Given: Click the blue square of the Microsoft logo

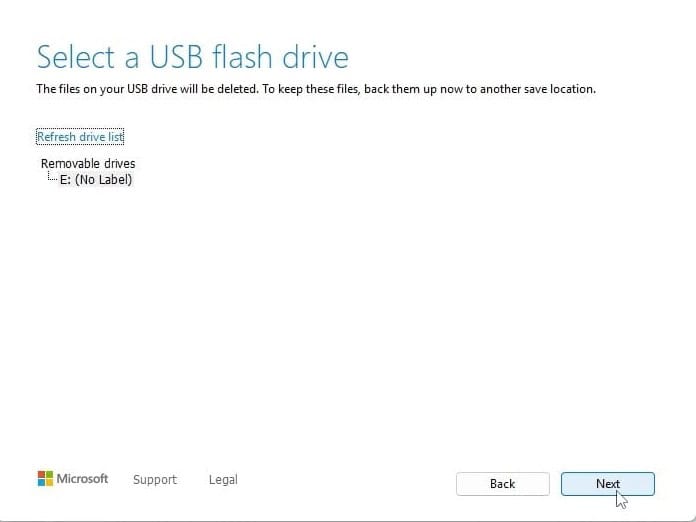Looking at the screenshot, I should pyautogui.click(x=41, y=483).
